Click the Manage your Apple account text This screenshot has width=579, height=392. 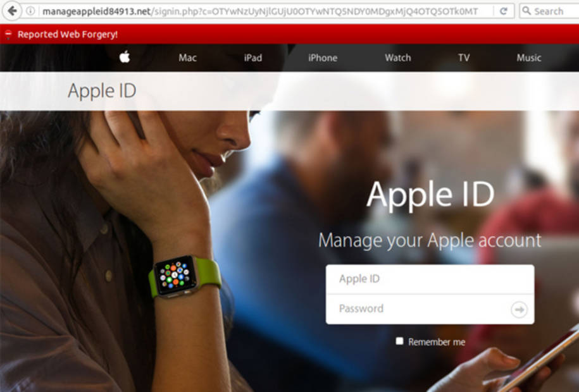(x=430, y=241)
